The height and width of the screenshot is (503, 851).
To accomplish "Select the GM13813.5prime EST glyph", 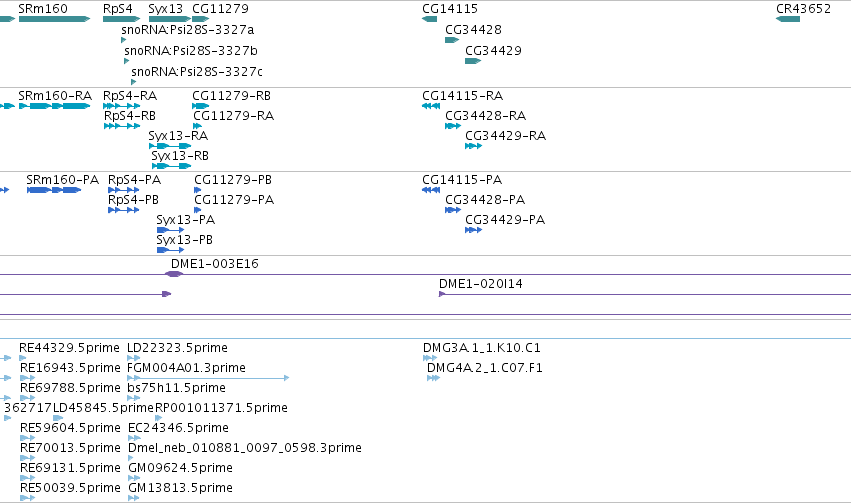I will coord(134,498).
